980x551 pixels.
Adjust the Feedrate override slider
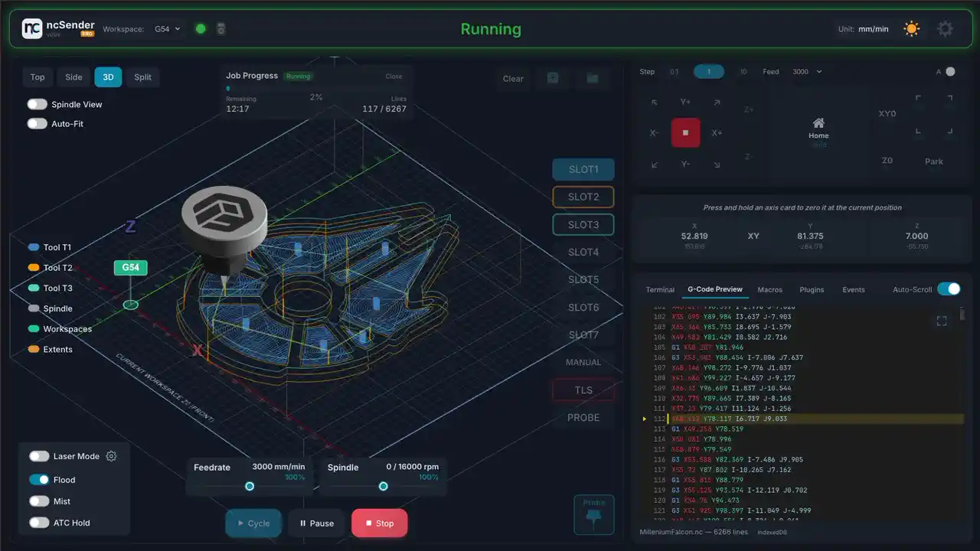pos(250,486)
